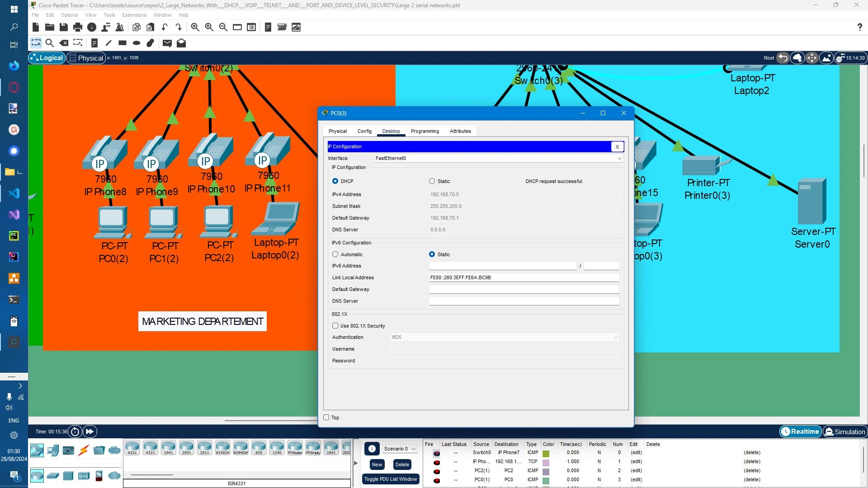The image size is (868, 488).
Task: Click the New file icon in toolbar
Action: [36, 27]
